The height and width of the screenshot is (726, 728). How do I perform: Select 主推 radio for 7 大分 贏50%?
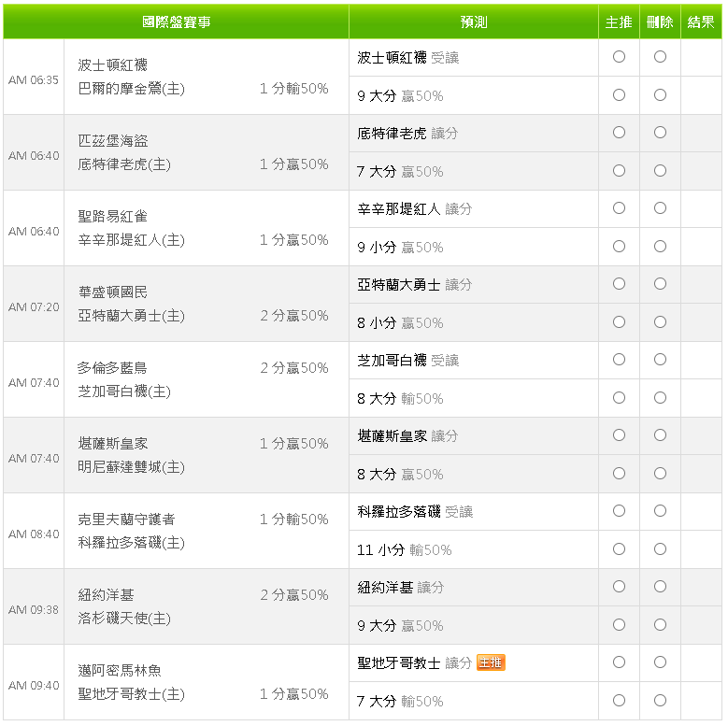619,170
